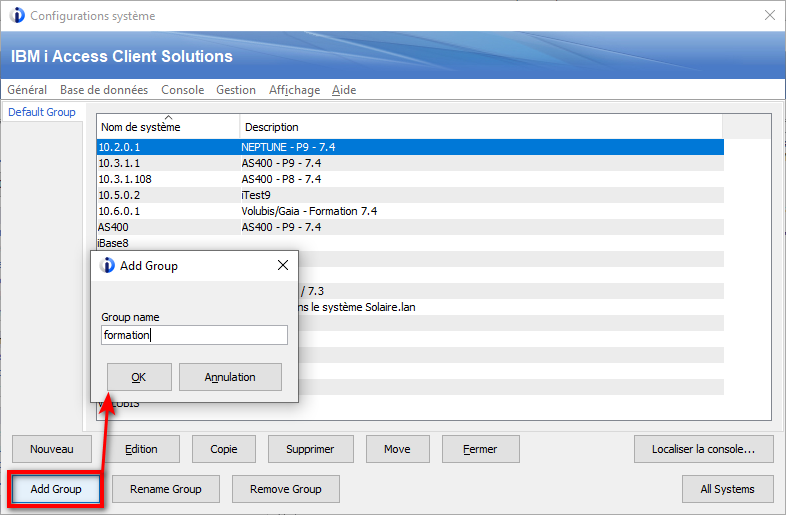The width and height of the screenshot is (786, 515).
Task: Click the Move button
Action: 398,449
